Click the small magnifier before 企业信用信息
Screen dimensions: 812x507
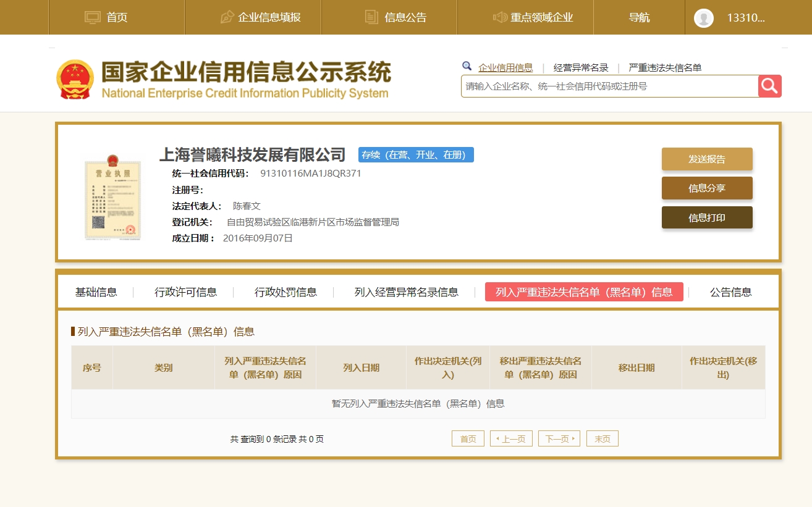[467, 66]
